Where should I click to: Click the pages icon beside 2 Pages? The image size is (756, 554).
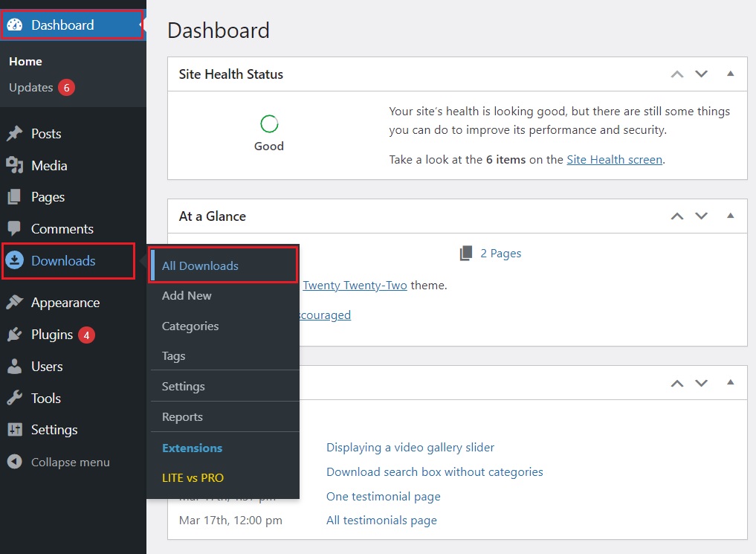466,253
